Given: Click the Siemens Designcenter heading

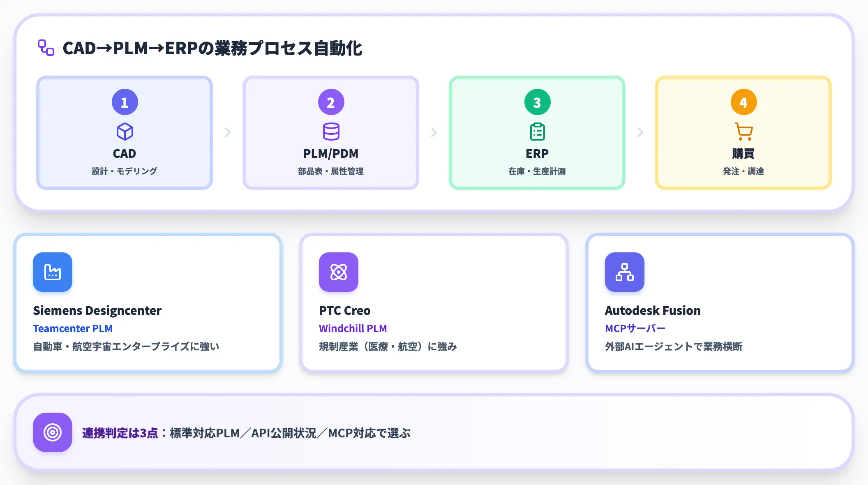Looking at the screenshot, I should pyautogui.click(x=97, y=310).
